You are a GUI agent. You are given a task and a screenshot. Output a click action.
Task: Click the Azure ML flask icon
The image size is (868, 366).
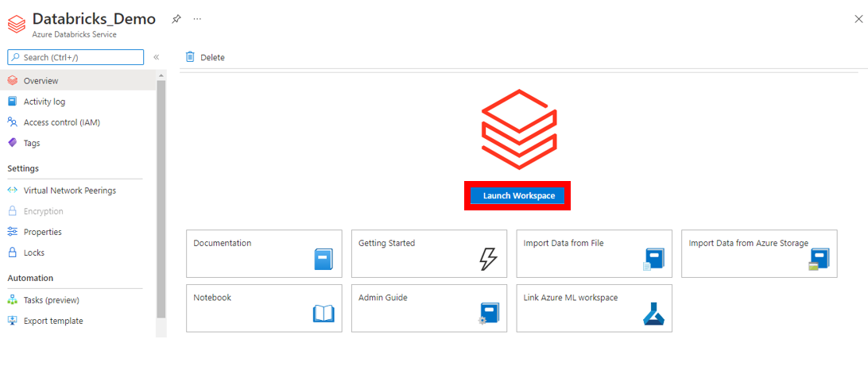653,314
